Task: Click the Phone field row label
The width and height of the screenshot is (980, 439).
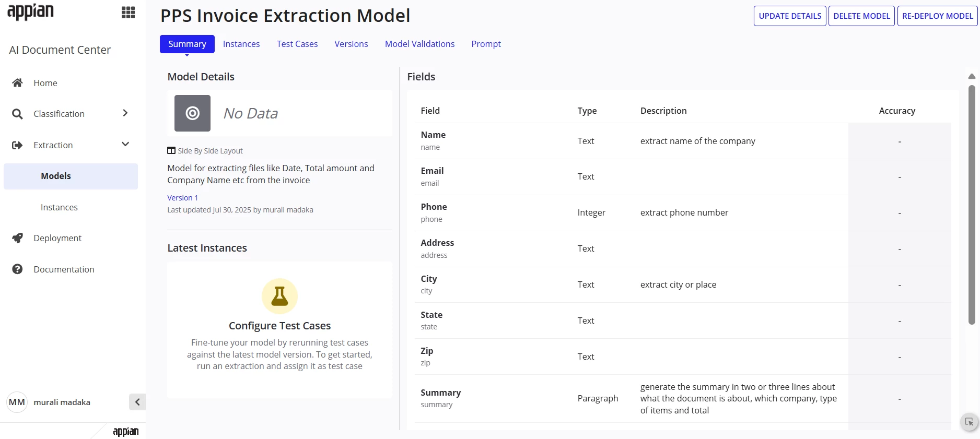Action: coord(434,207)
